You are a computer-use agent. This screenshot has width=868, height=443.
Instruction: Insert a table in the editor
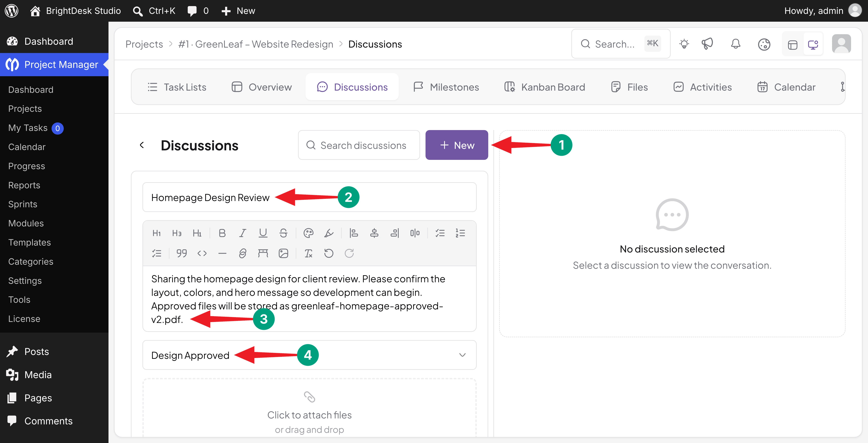263,253
